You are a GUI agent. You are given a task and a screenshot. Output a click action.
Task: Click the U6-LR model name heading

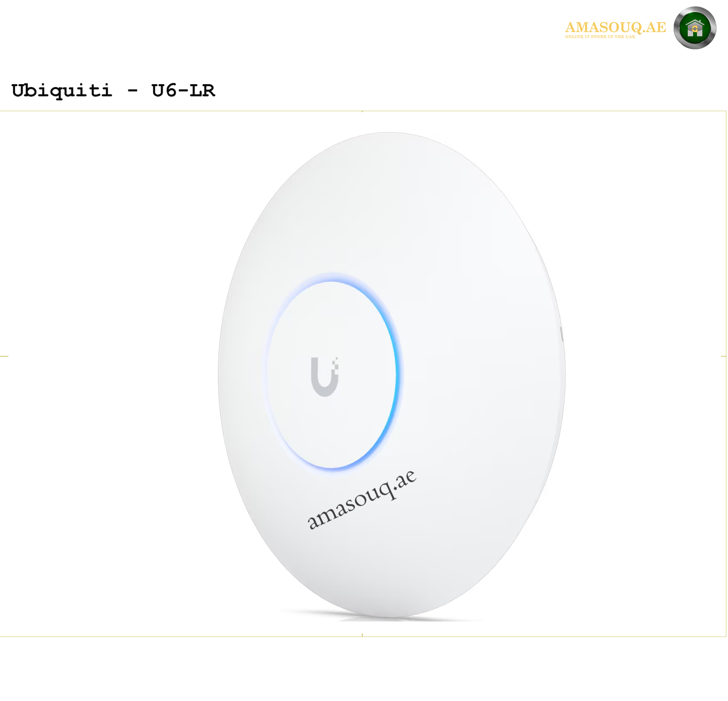point(183,91)
